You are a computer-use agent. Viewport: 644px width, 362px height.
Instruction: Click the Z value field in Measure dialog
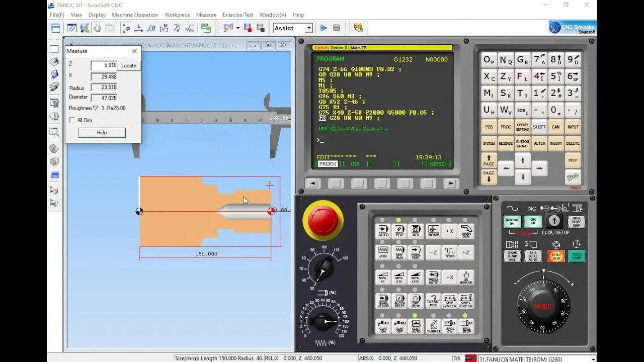[104, 65]
